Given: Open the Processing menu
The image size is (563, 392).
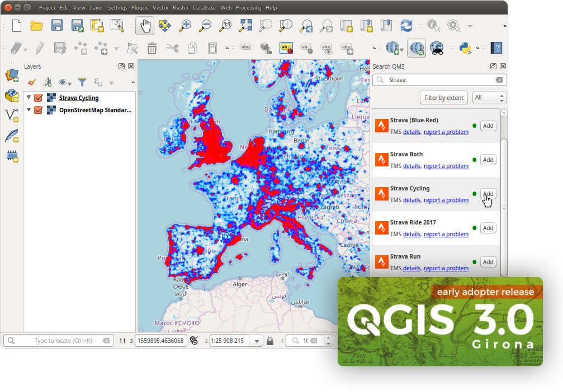Looking at the screenshot, I should [248, 7].
